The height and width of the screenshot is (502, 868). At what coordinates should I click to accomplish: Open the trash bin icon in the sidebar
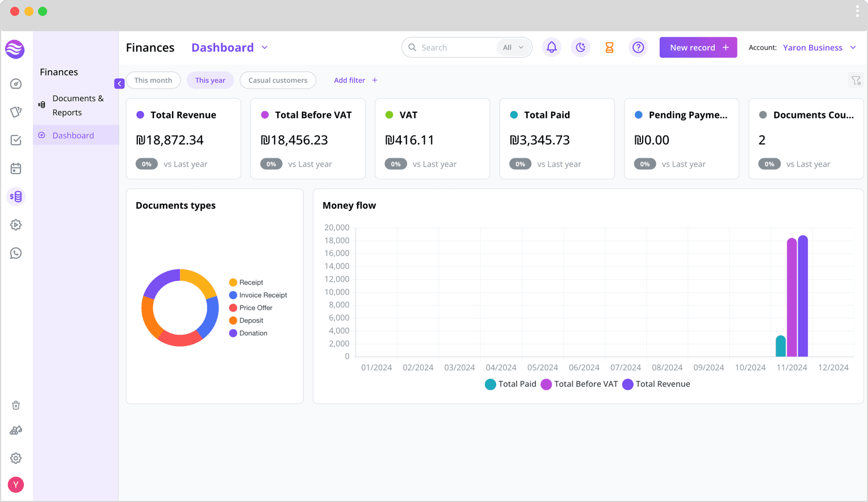(x=16, y=405)
